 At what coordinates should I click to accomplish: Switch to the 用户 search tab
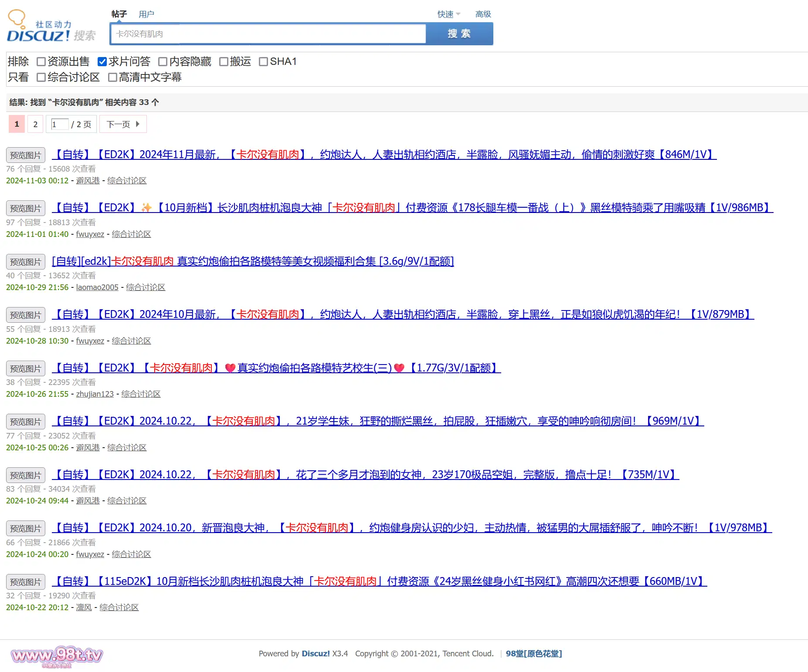click(146, 14)
